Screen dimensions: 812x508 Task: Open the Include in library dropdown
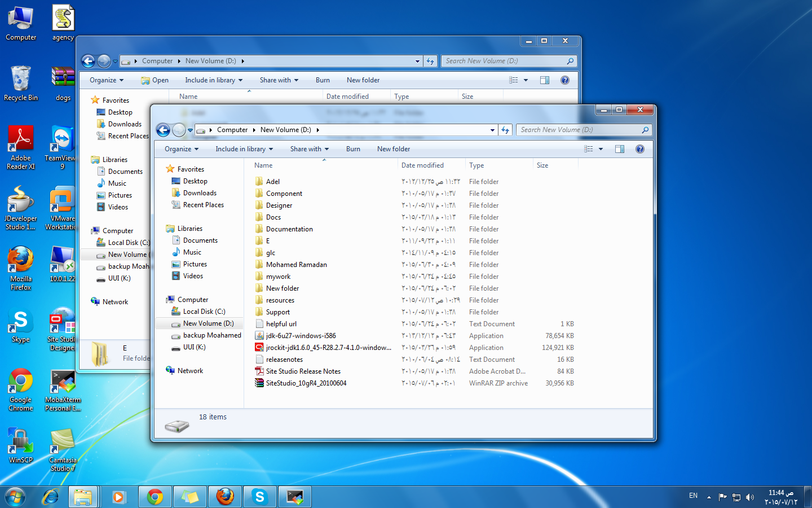[x=244, y=148]
